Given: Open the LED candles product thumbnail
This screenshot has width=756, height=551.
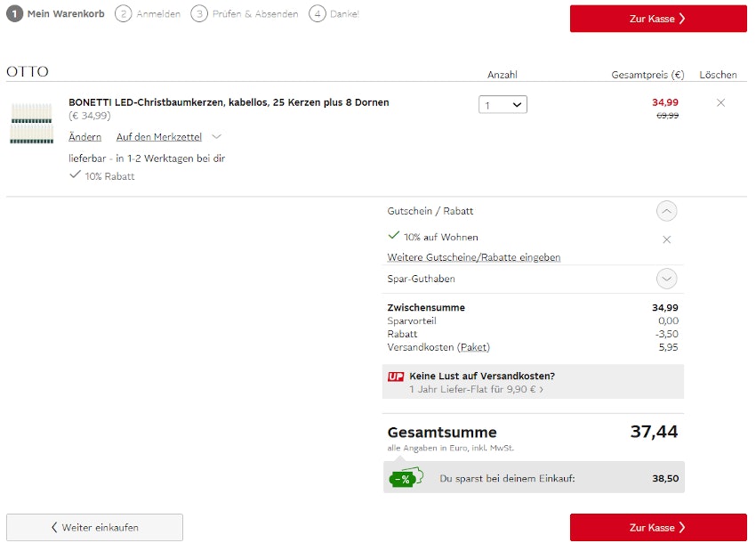Looking at the screenshot, I should click(32, 123).
